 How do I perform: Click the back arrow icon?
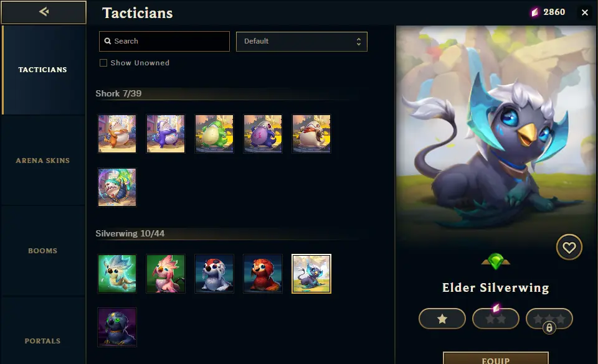[44, 12]
